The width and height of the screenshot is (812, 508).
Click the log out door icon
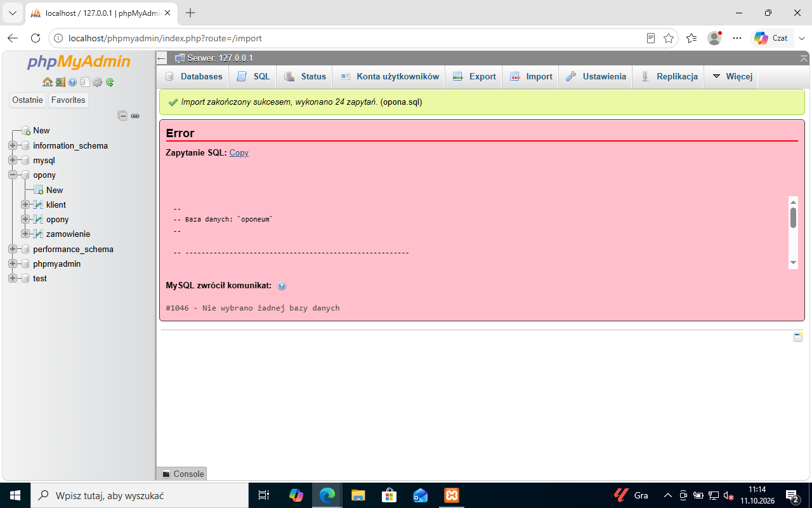tap(60, 82)
